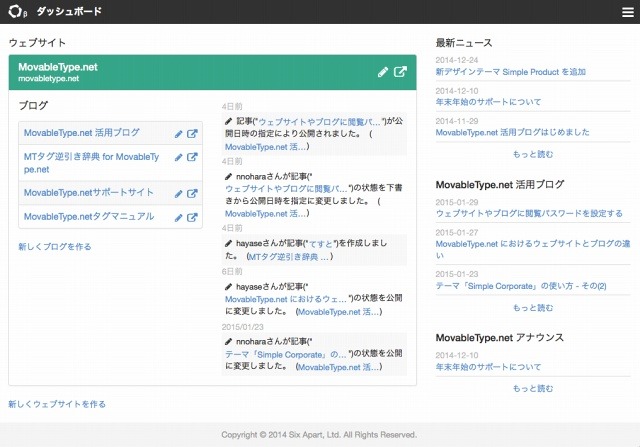Open MTタグ逆引き辞典 via its external link icon

(x=192, y=157)
